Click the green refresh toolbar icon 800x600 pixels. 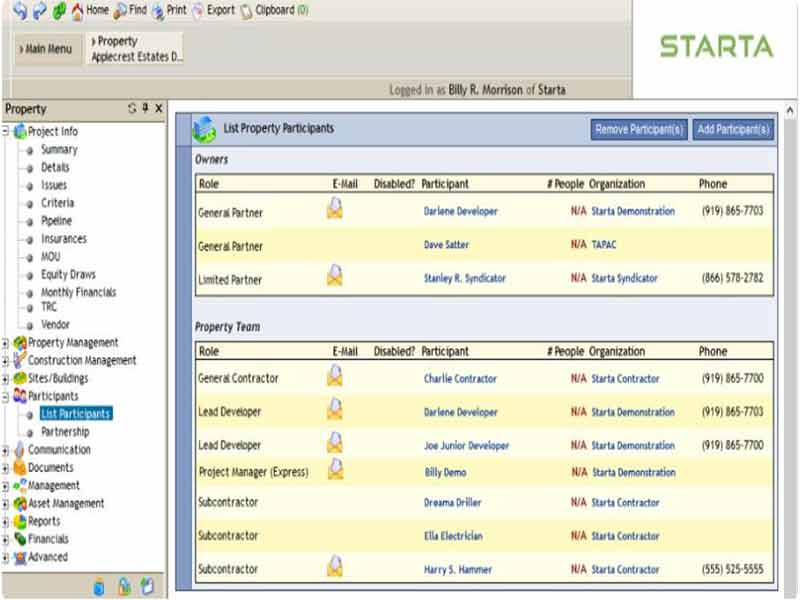(59, 11)
